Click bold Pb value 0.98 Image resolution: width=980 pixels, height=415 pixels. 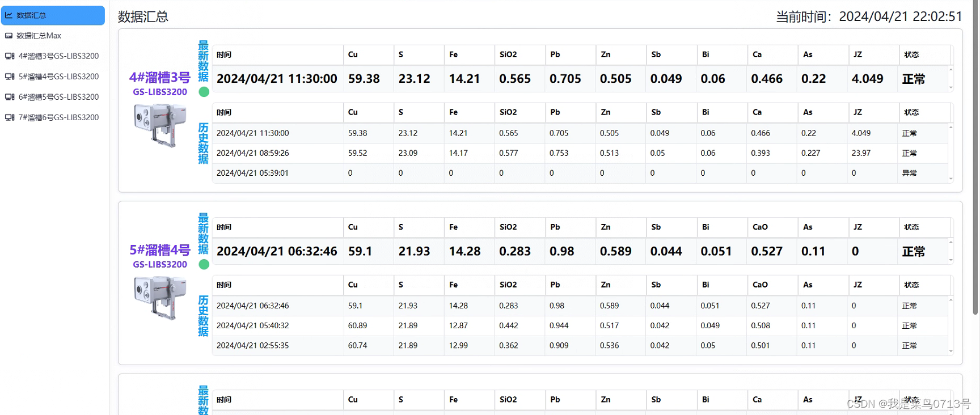point(562,251)
